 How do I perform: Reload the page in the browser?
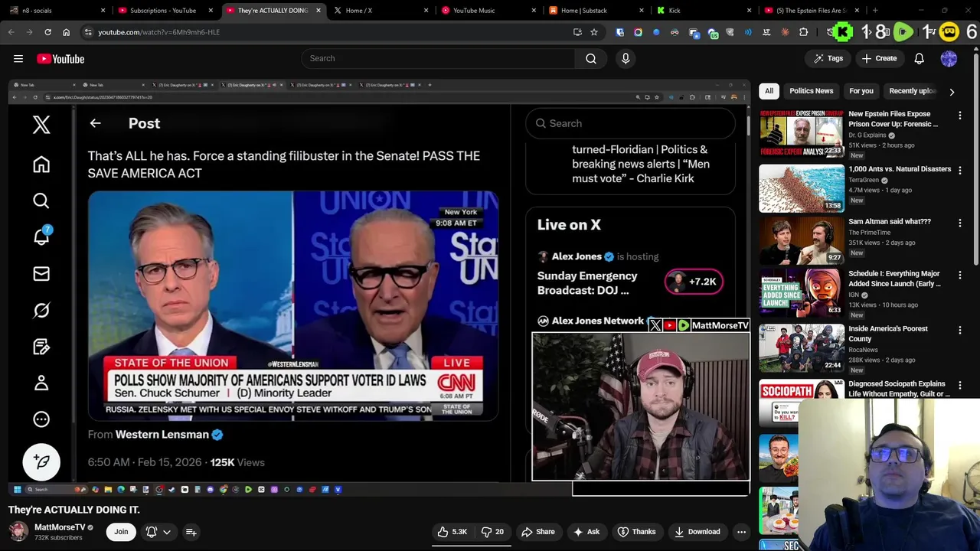tap(47, 32)
